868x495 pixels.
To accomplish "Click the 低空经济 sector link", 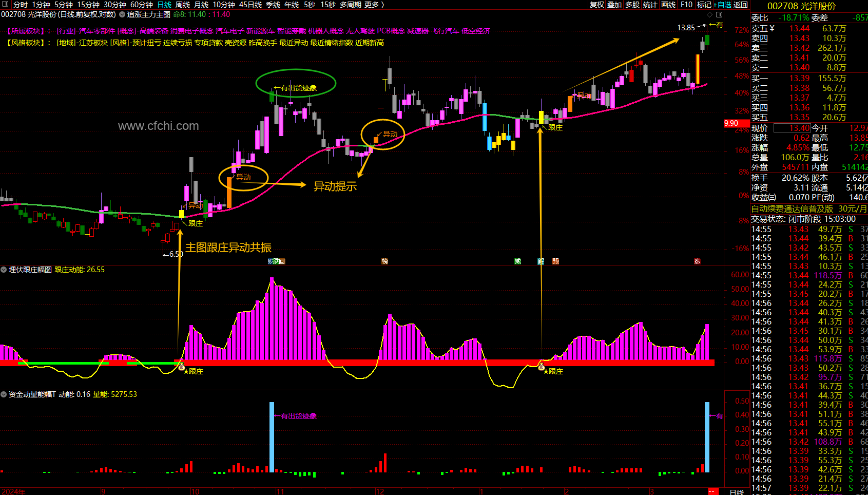I will click(x=476, y=31).
